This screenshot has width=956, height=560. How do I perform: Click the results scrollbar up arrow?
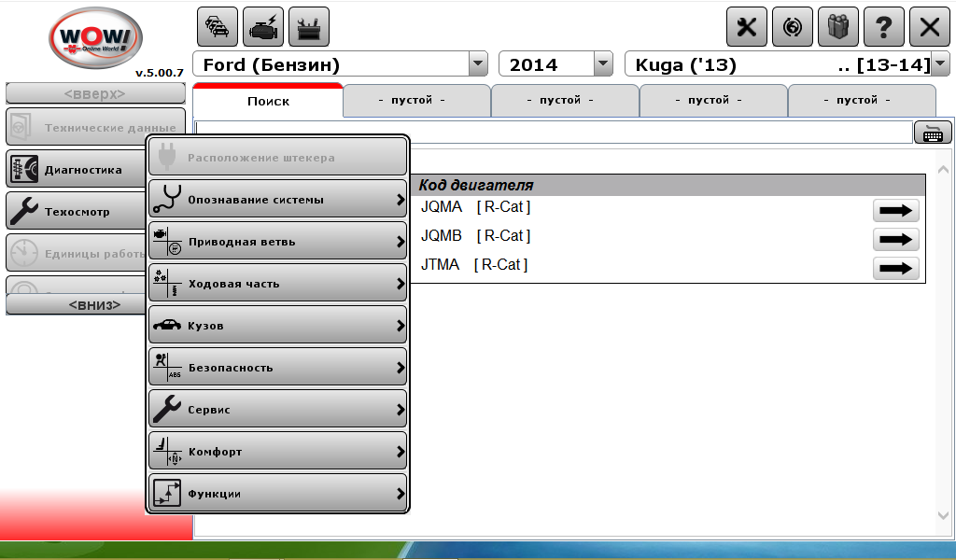943,170
